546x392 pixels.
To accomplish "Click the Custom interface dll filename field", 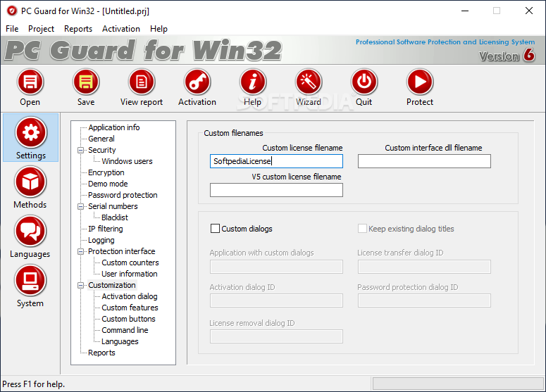I will 425,161.
